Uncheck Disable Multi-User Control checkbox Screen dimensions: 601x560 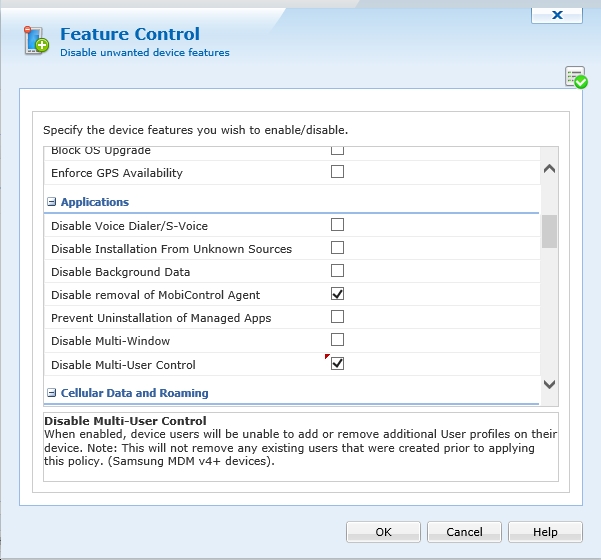pos(337,364)
